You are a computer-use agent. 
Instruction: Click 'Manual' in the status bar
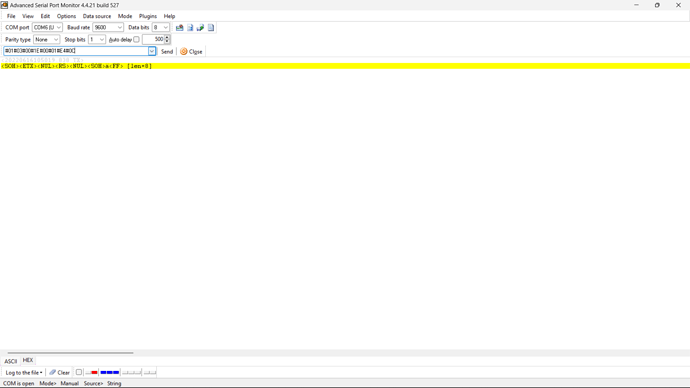pos(70,384)
